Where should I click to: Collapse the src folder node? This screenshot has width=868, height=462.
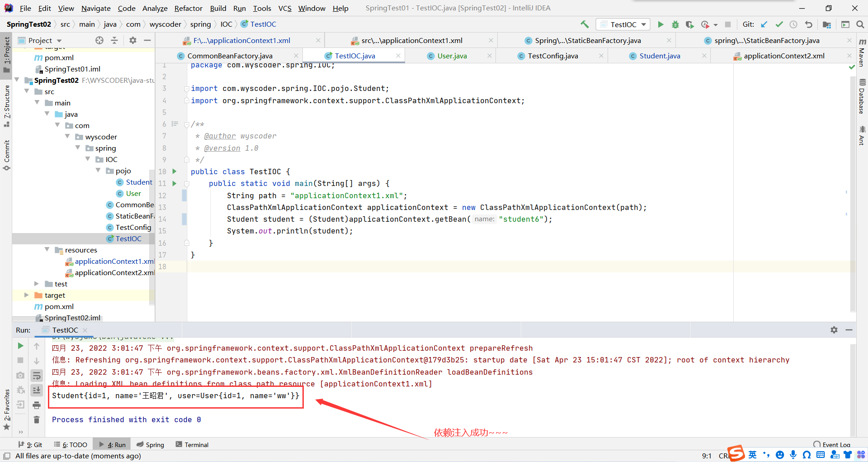(27, 91)
